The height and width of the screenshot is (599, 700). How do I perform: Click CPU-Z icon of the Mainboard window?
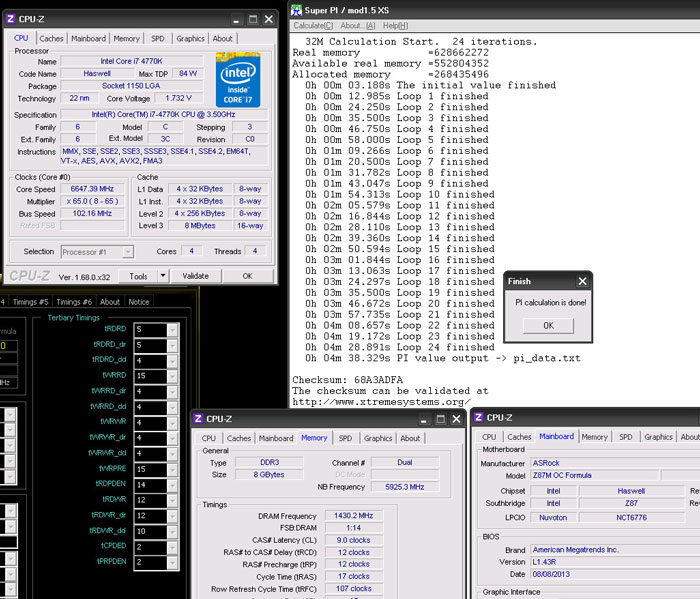coord(479,419)
